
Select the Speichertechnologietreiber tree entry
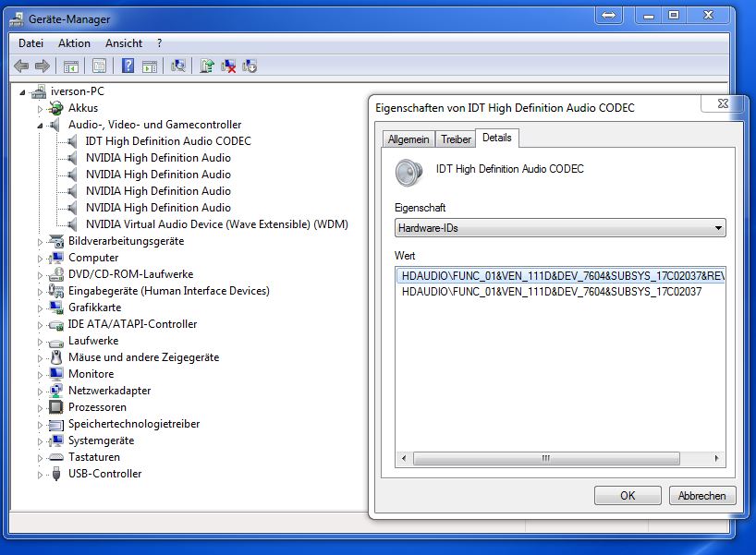134,424
